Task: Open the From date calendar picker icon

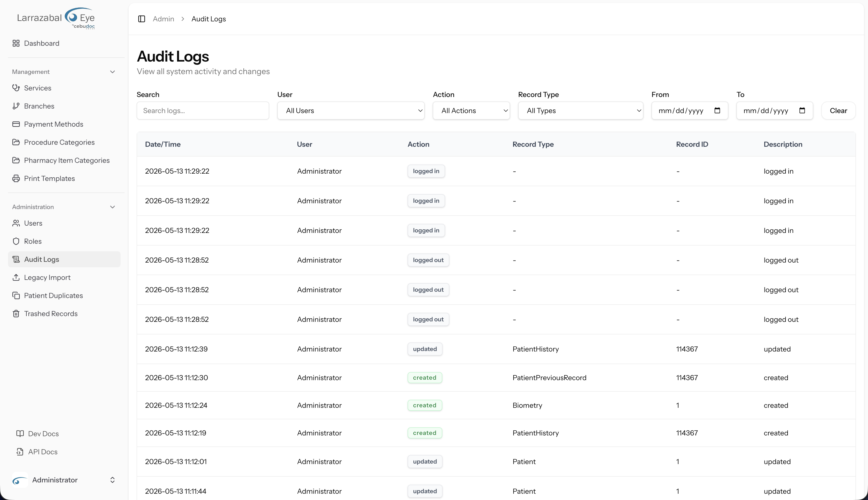Action: click(717, 111)
